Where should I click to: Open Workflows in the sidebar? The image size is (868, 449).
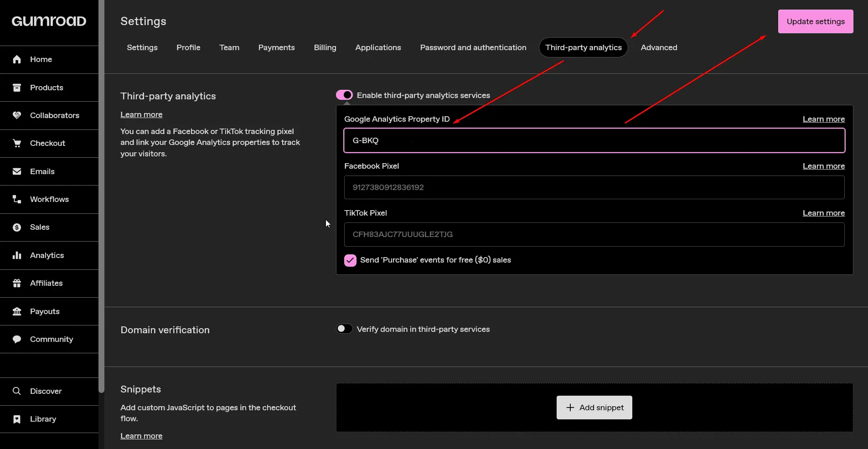click(x=49, y=199)
